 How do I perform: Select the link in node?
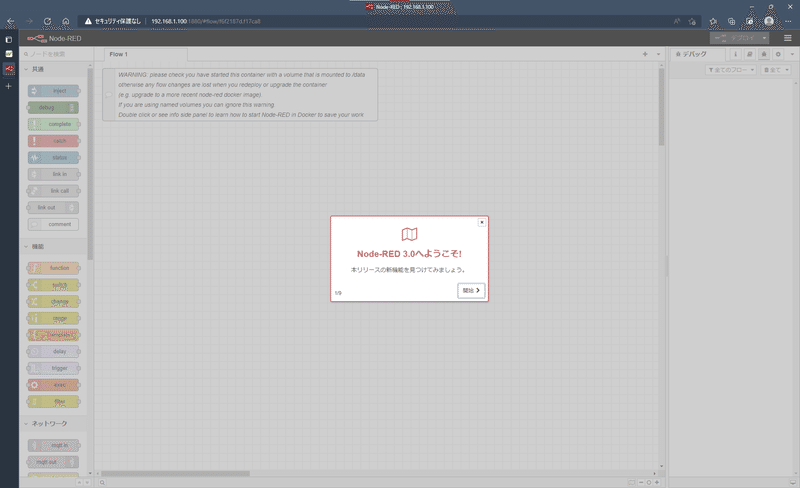(54, 174)
